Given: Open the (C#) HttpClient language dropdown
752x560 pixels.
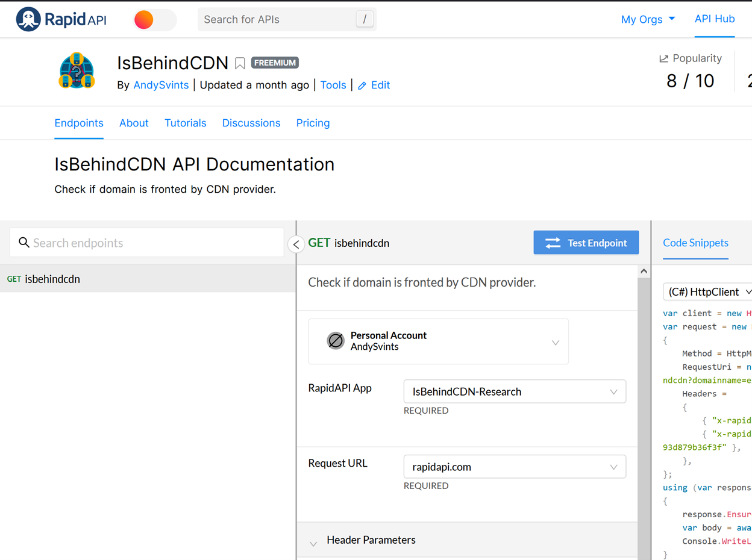Looking at the screenshot, I should click(x=707, y=292).
